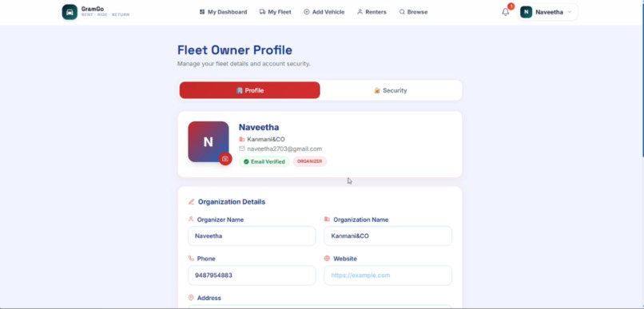Switch to the Security tab
The height and width of the screenshot is (309, 644).
391,90
